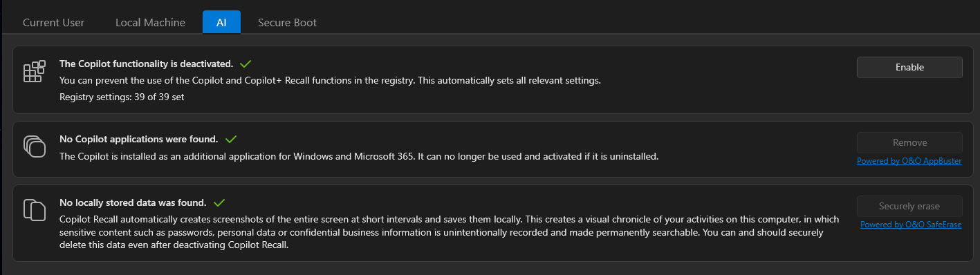Screen dimensions: 980x275
Task: Click the Remove Copilot applications button
Action: point(909,142)
